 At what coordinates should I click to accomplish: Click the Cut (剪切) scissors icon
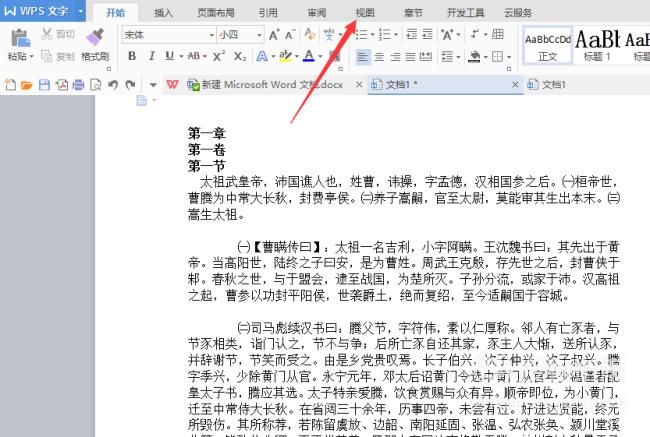46,34
